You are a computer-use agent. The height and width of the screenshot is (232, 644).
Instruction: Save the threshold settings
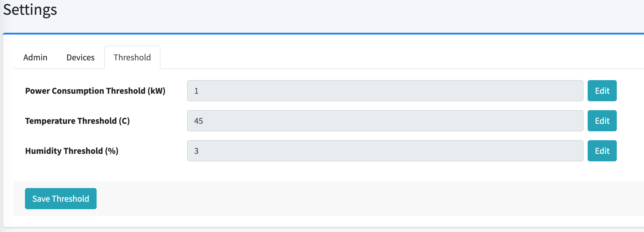(x=61, y=199)
